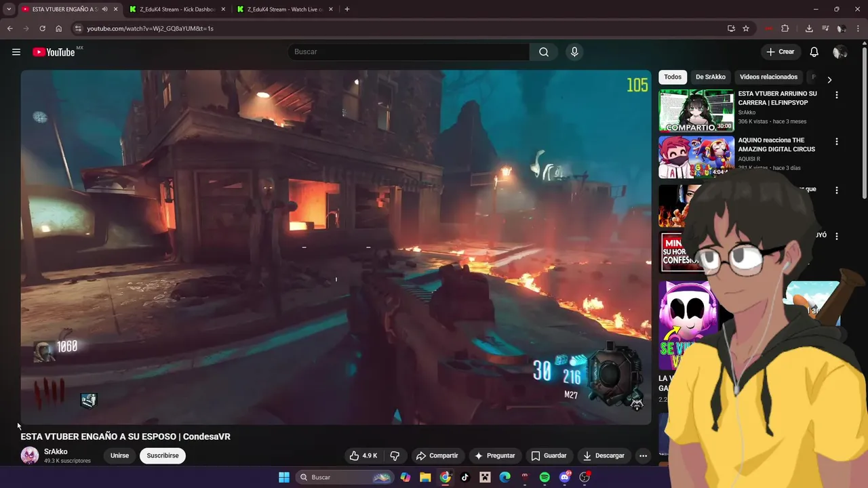Open the media controls icon

[825, 28]
